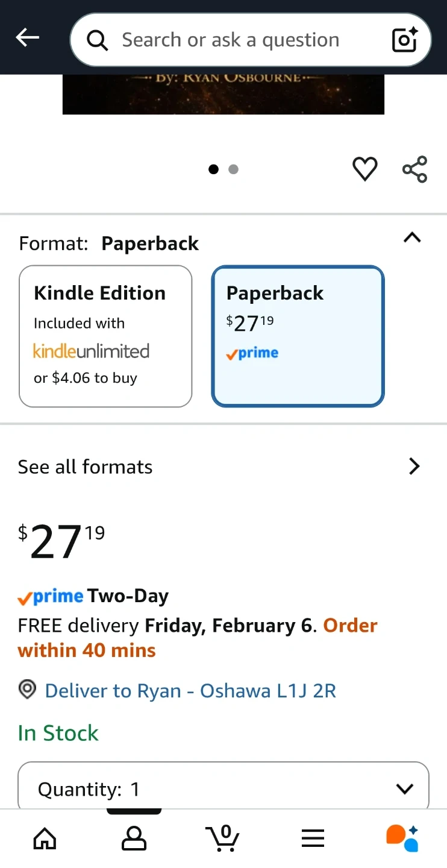Viewport: 447px width, 868px height.
Task: Select the Paperback format option
Action: [x=298, y=336]
